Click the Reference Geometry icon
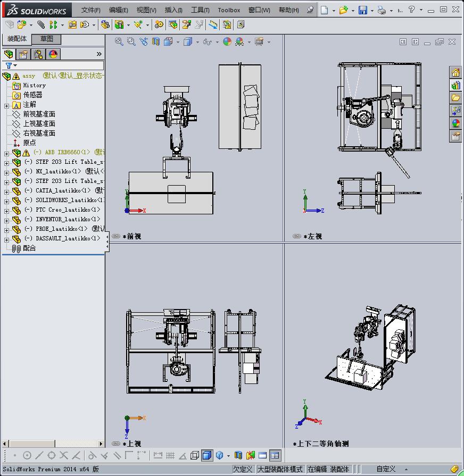Viewport: 464px width, 476px height. [138, 24]
